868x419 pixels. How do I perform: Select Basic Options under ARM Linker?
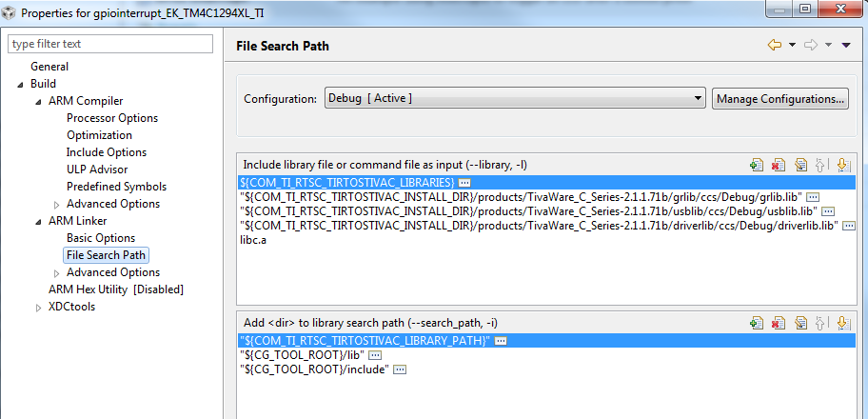click(x=101, y=238)
